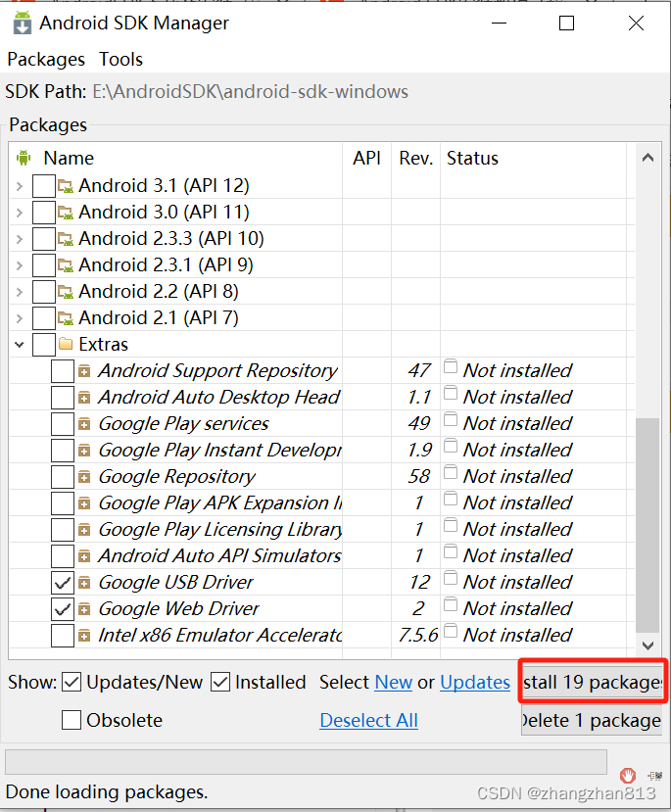Screen dimensions: 671x812
Task: Expand the Android 2.3.3 (API 10) node
Action: point(20,239)
